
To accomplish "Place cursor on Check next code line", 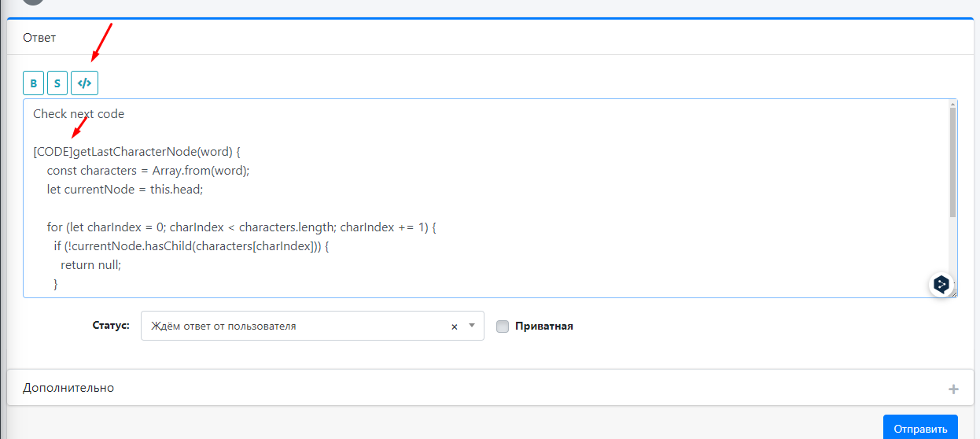I will (79, 113).
